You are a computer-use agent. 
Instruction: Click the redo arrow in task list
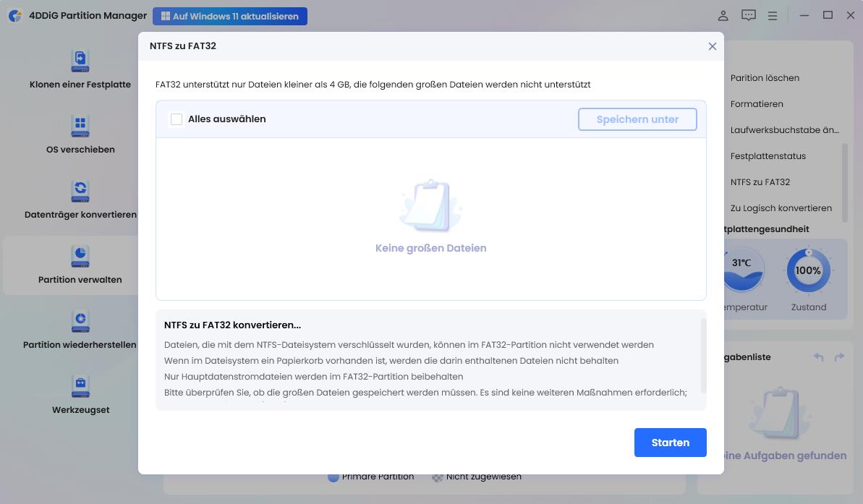(839, 357)
